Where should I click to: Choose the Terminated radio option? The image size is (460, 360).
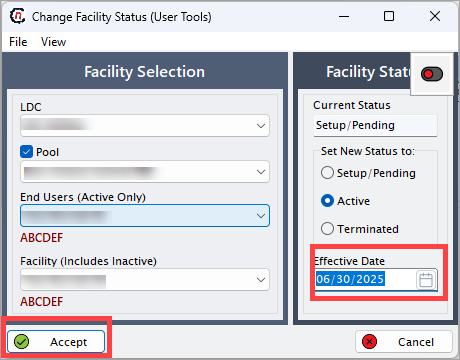[x=327, y=229]
